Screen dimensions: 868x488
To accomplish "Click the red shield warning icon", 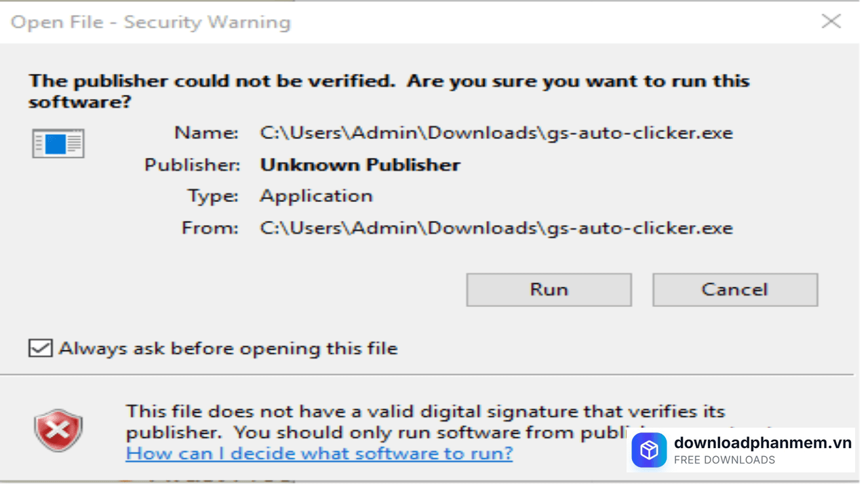I will click(x=58, y=430).
